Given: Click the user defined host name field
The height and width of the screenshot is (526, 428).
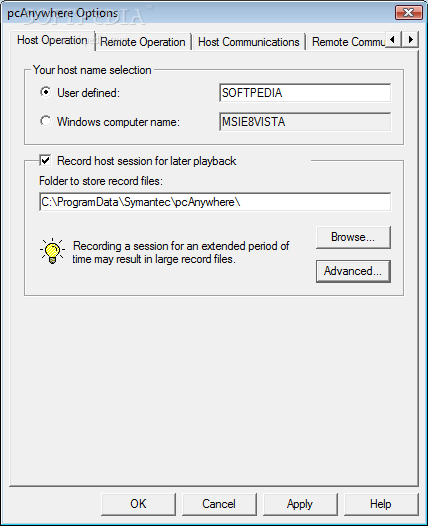Looking at the screenshot, I should (305, 93).
